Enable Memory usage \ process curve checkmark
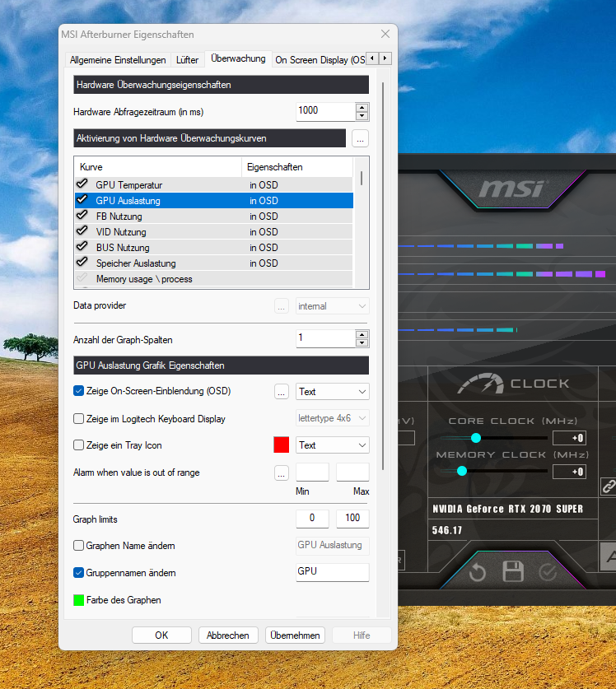 point(82,277)
